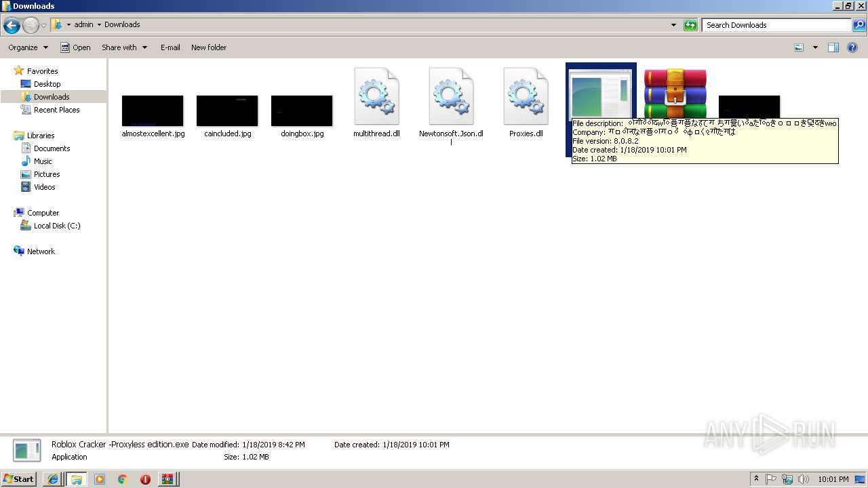868x488 pixels.
Task: Select Libraries in navigation pane
Action: pyautogui.click(x=41, y=136)
